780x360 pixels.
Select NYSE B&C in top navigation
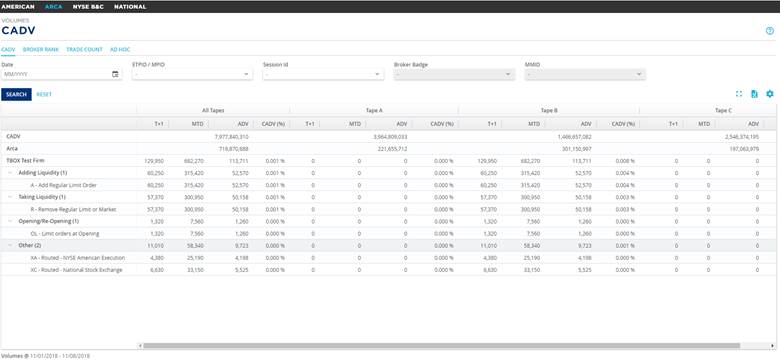[x=88, y=7]
